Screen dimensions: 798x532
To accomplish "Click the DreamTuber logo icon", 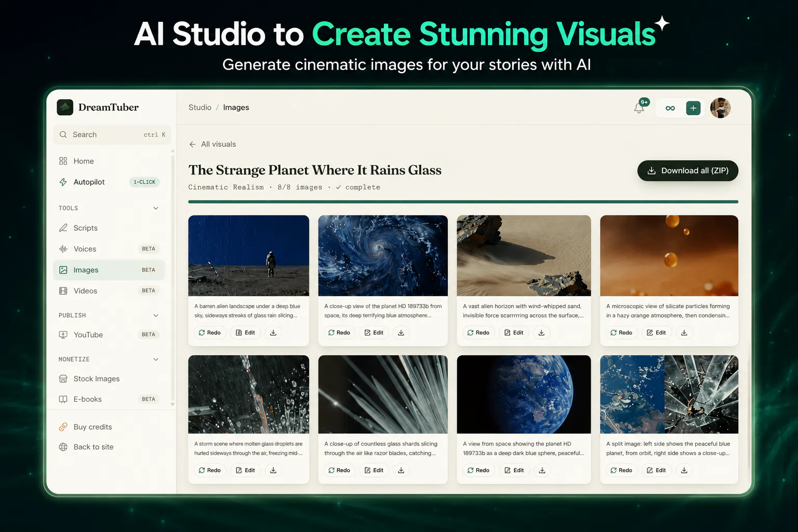I will 65,108.
